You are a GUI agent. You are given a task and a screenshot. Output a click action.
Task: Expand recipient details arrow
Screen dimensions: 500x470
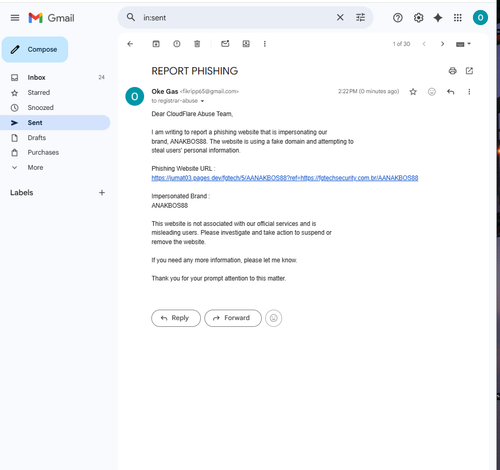(202, 101)
